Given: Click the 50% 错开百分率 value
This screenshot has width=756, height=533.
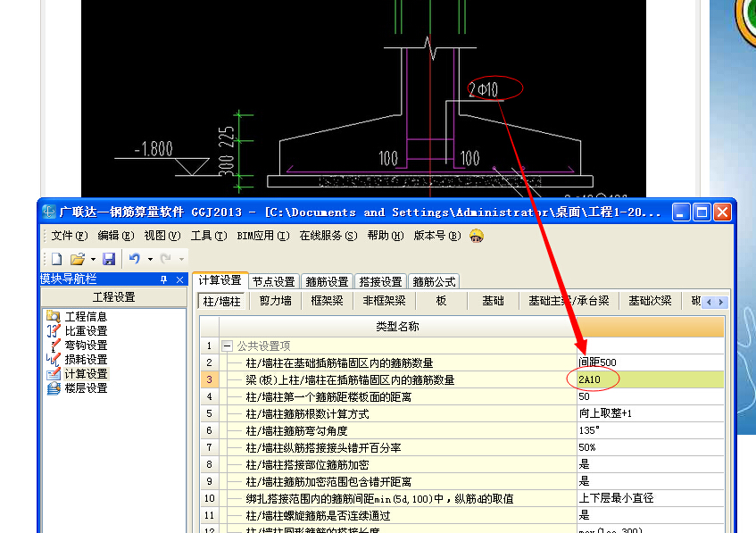Looking at the screenshot, I should (x=651, y=447).
